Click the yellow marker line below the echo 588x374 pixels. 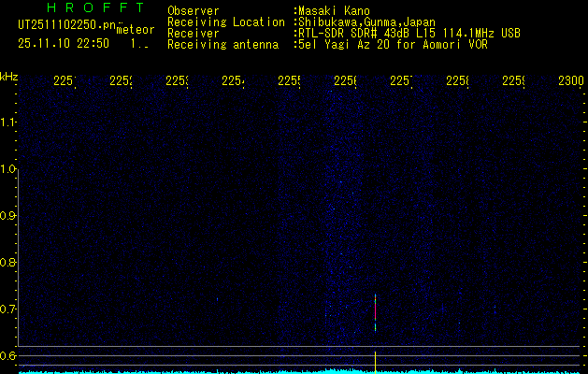[375, 363]
